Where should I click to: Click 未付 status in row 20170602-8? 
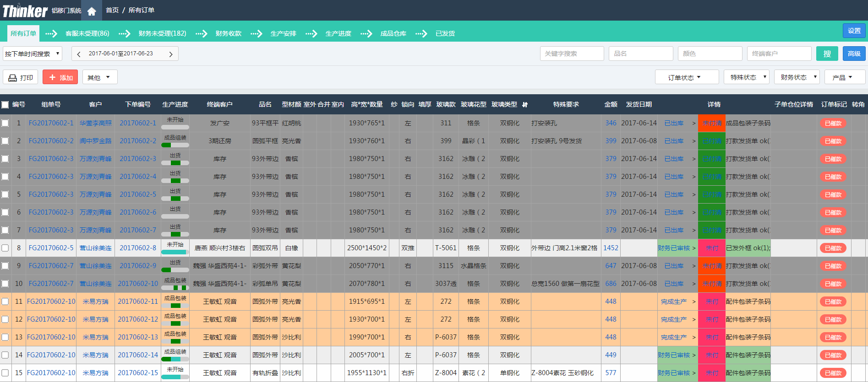click(x=712, y=248)
